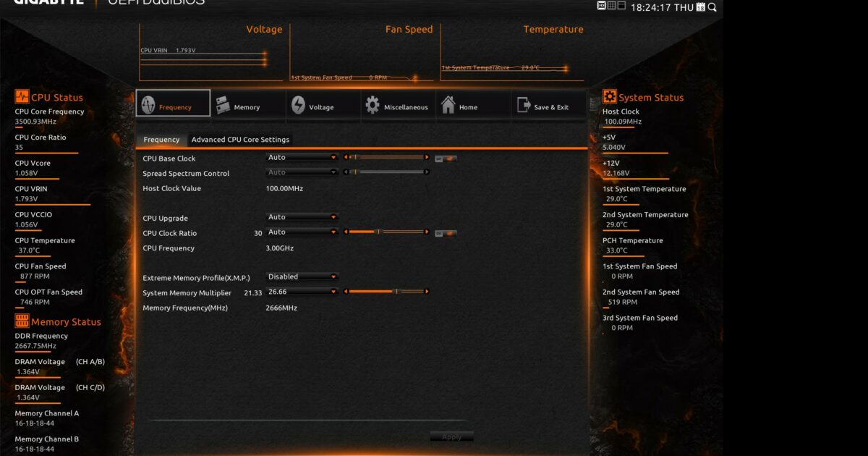Screen dimensions: 868x456
Task: Toggle the switch beside the CPU Clock Ratio slider
Action: click(447, 233)
